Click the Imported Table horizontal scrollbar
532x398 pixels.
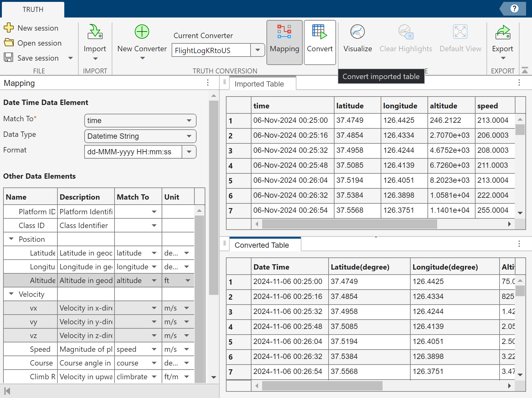(349, 224)
